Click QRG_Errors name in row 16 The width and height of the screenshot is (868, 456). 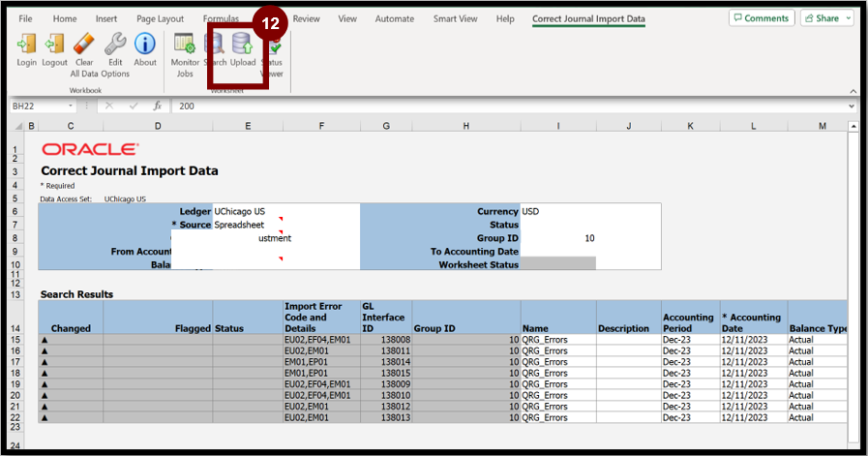pos(545,350)
